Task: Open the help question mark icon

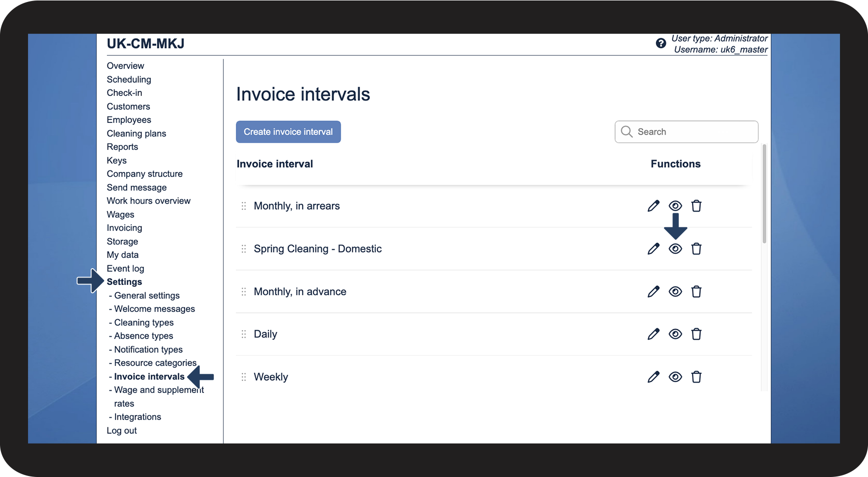Action: (661, 44)
